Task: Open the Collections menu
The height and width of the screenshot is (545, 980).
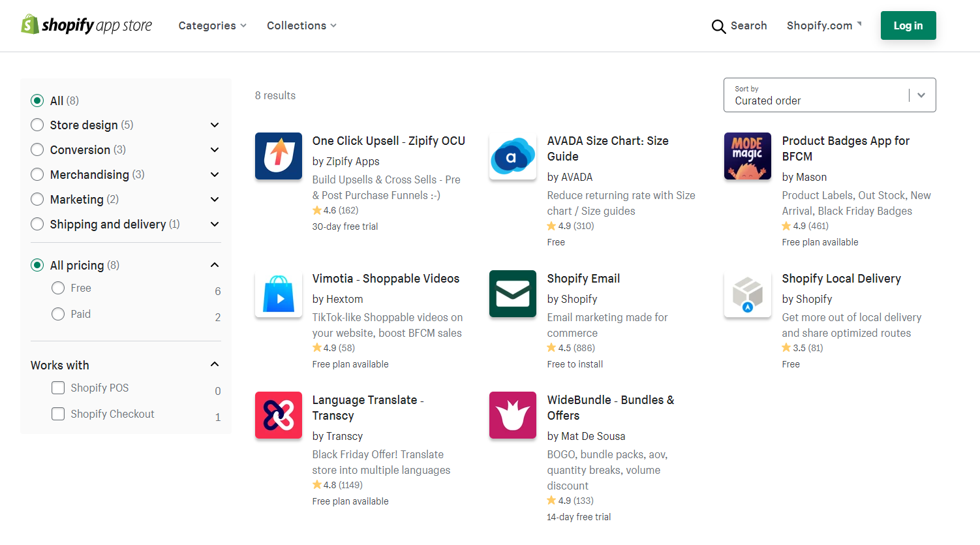Action: tap(301, 25)
